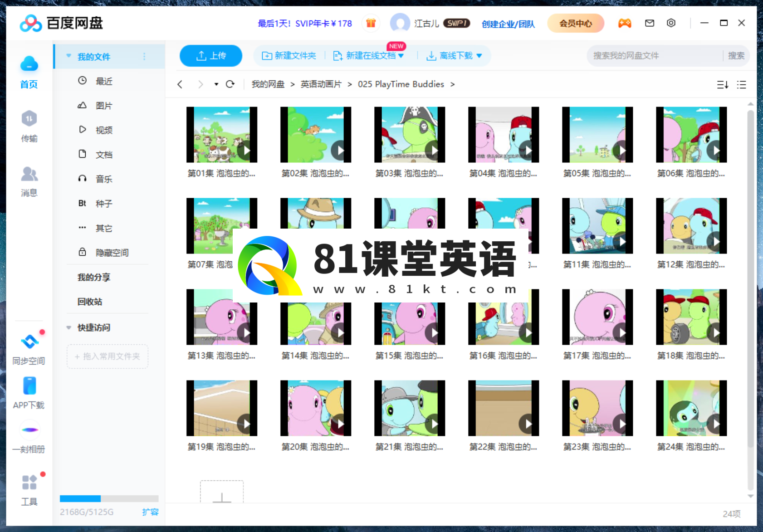The height and width of the screenshot is (532, 763).
Task: Click the 第20集 file name
Action: click(x=315, y=447)
